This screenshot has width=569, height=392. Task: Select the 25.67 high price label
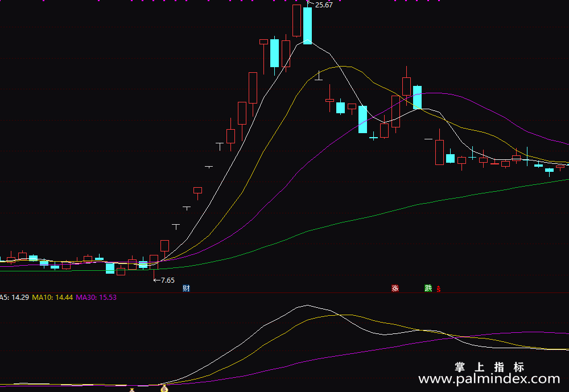pos(324,5)
